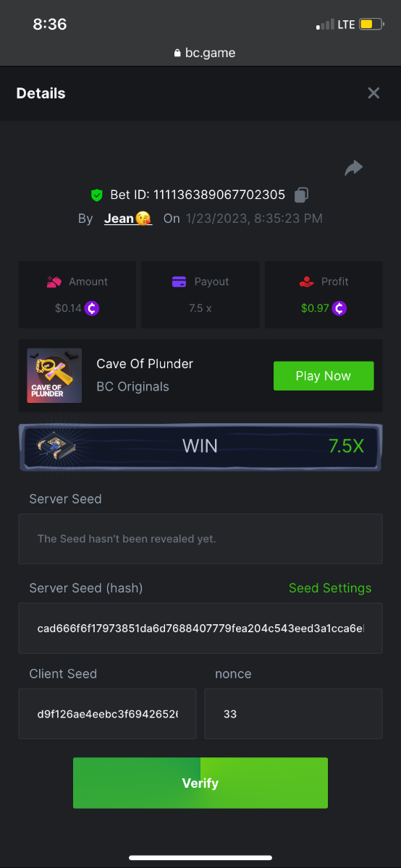Tap the WIN 7.5X result banner
This screenshot has width=401, height=868.
pos(200,446)
